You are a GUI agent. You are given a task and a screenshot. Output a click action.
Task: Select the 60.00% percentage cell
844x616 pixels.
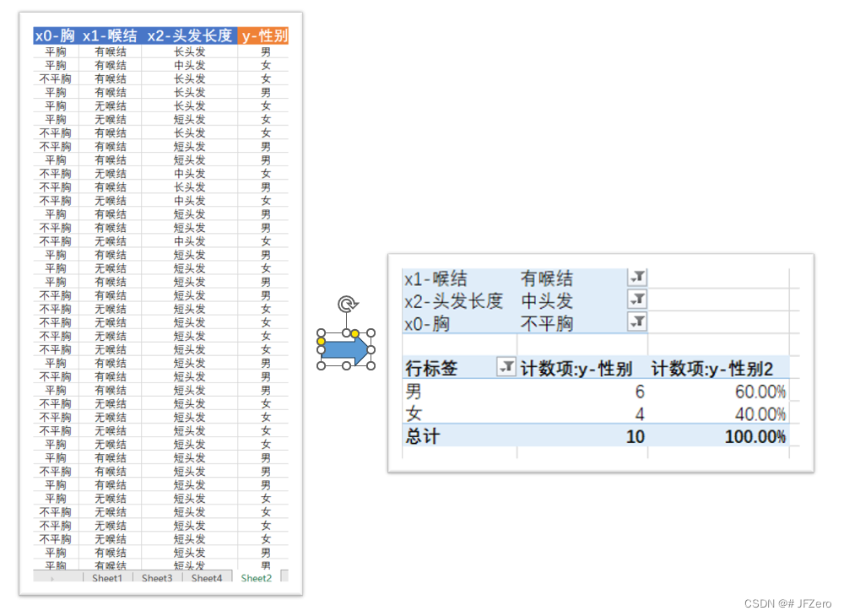tap(760, 392)
